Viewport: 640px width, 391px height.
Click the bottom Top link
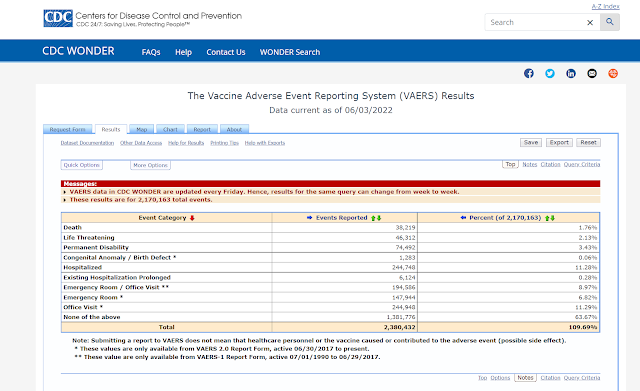tap(482, 378)
